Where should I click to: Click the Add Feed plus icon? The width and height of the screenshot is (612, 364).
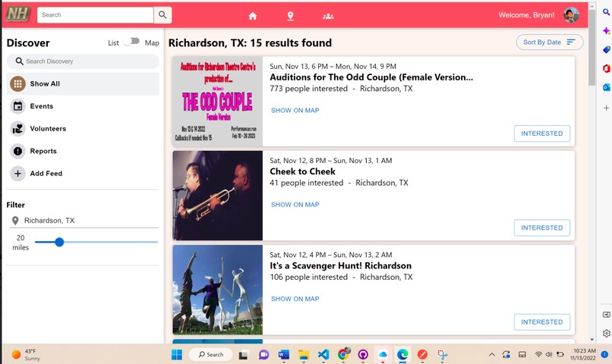point(18,174)
